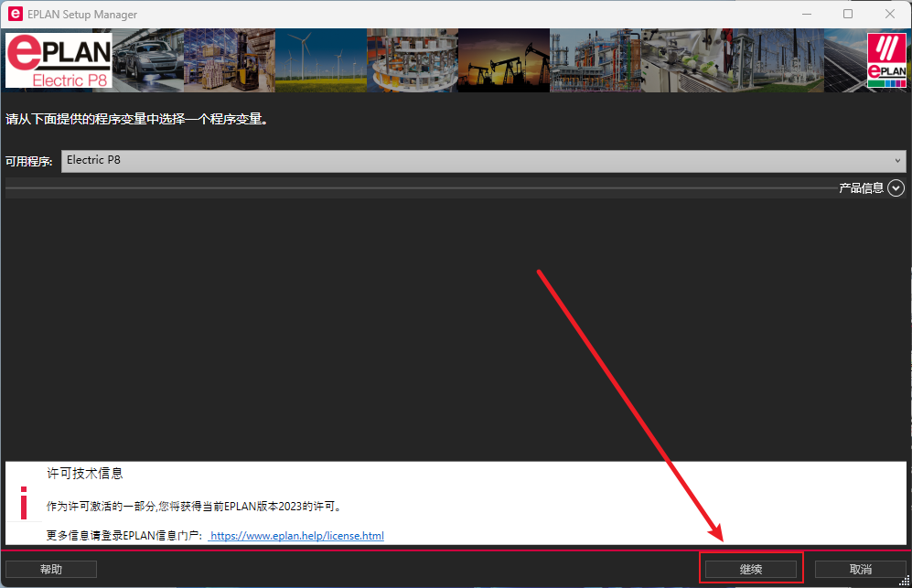Click the EPLAN Electric P8 logo
Image resolution: width=912 pixels, height=588 pixels.
tap(59, 60)
